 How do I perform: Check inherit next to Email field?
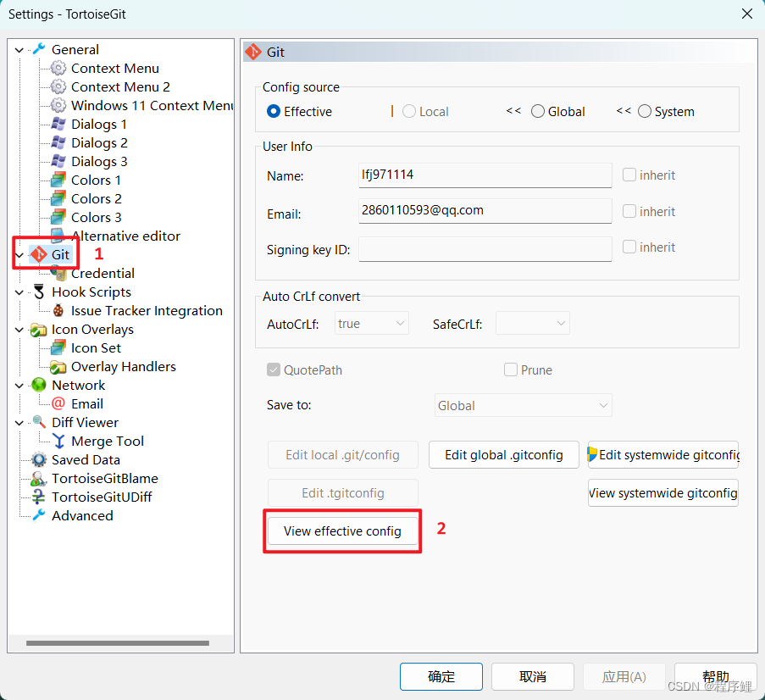pyautogui.click(x=629, y=211)
